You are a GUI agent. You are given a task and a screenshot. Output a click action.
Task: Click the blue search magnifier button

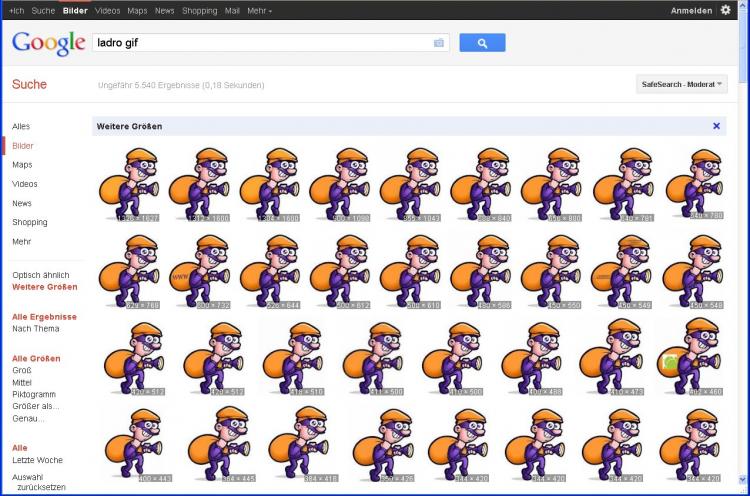coord(482,43)
